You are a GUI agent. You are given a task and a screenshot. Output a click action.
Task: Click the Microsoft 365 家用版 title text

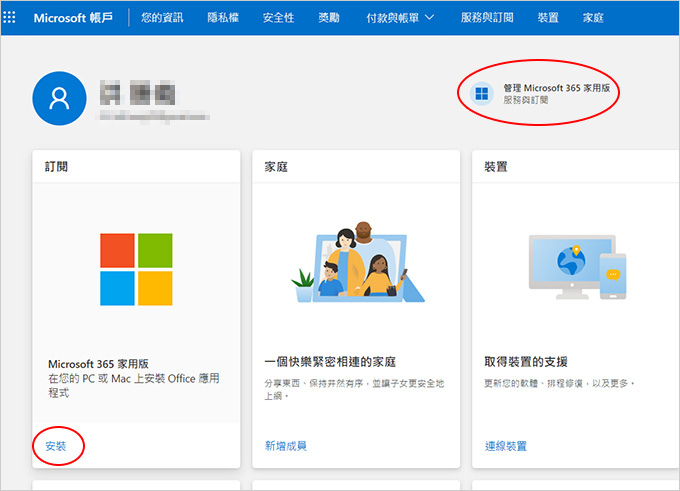[98, 363]
